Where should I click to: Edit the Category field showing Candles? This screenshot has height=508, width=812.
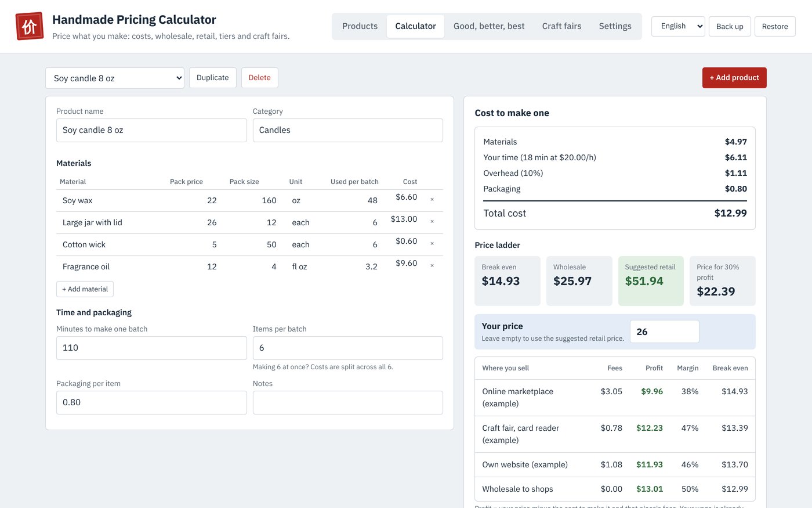[x=348, y=131]
